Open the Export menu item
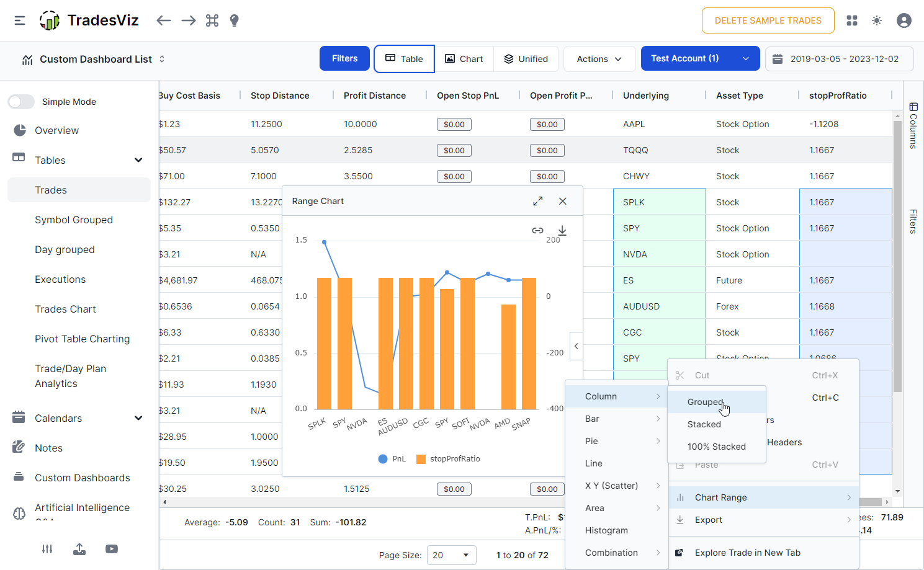 coord(764,520)
